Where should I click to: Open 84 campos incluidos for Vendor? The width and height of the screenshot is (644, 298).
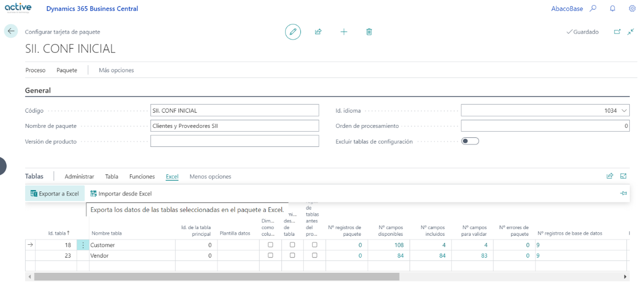coord(442,256)
